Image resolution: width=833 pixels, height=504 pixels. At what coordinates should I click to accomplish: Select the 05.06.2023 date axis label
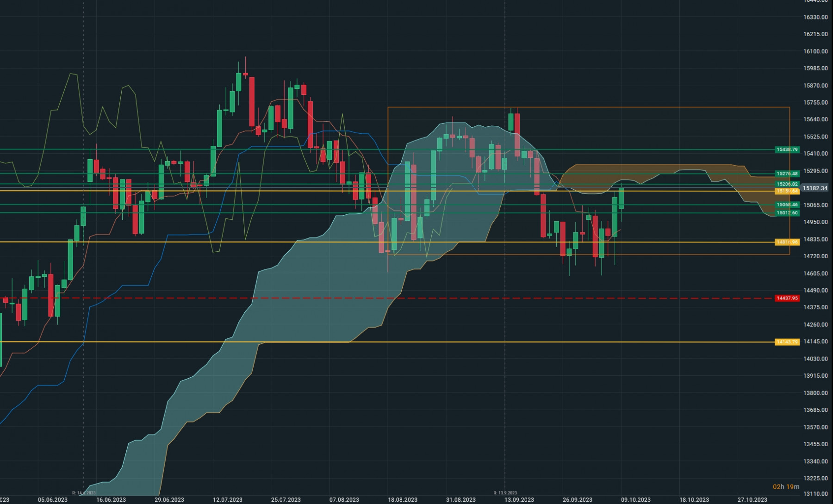(x=53, y=500)
